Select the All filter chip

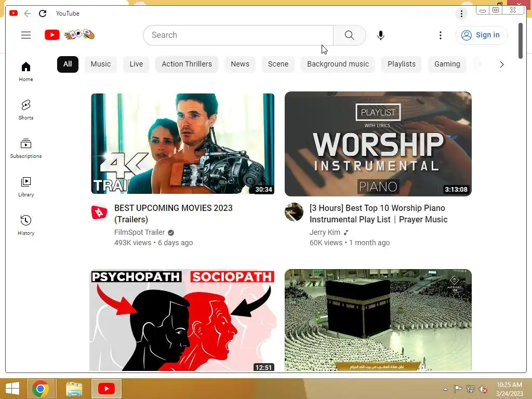(68, 64)
